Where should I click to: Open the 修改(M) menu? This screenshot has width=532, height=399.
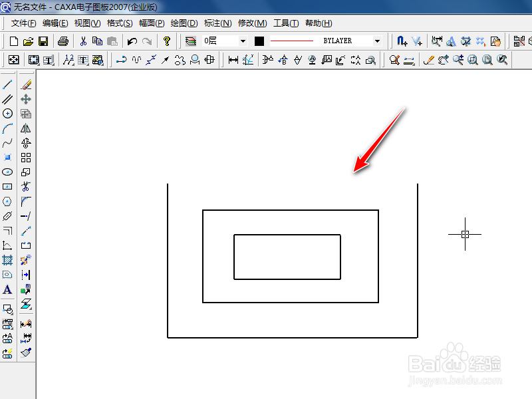coord(253,23)
